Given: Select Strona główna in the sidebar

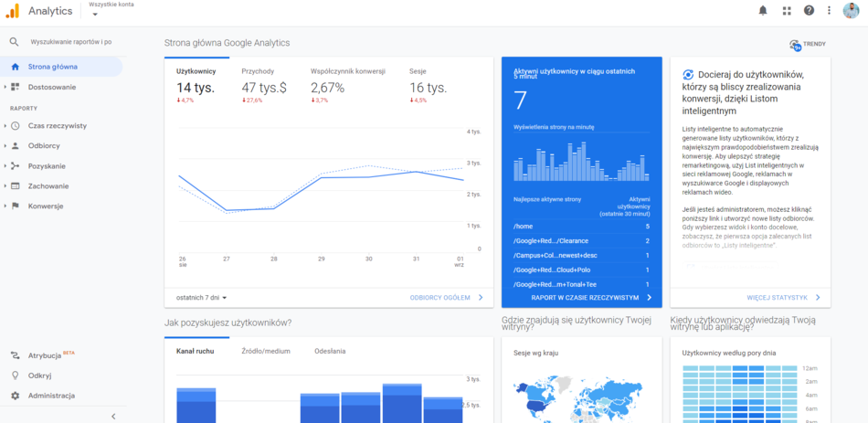Looking at the screenshot, I should pyautogui.click(x=52, y=67).
